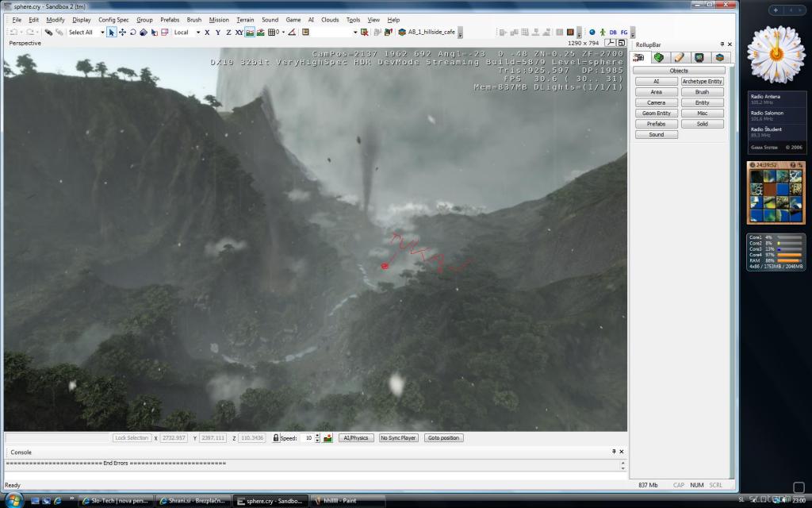Screen dimensions: 812x508
Task: Activate the Rotate tool
Action: (x=132, y=32)
